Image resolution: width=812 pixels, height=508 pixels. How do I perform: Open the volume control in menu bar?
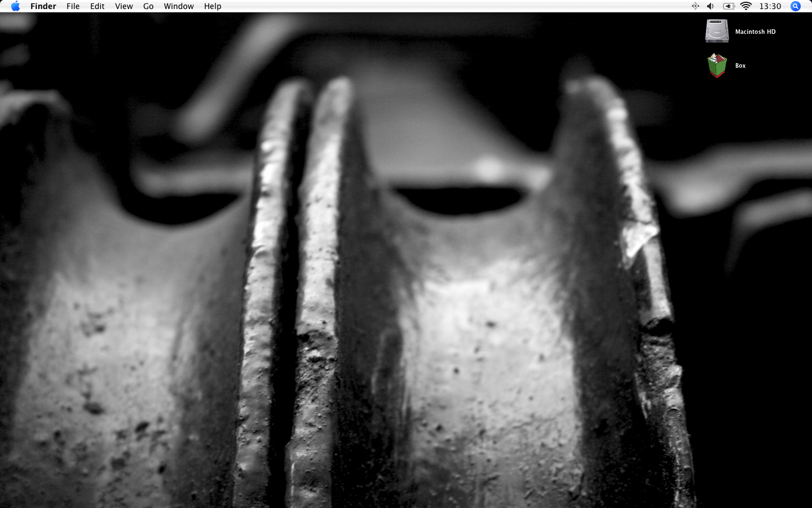coord(710,6)
